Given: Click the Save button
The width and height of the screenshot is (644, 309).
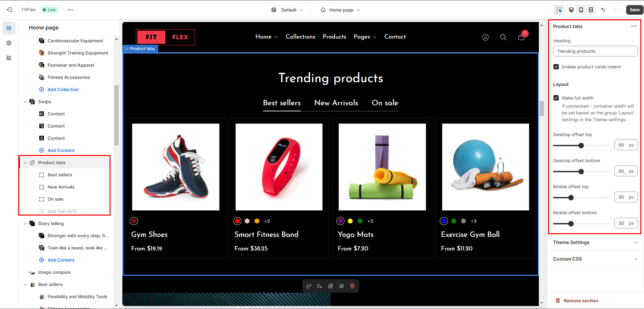Looking at the screenshot, I should [x=635, y=10].
